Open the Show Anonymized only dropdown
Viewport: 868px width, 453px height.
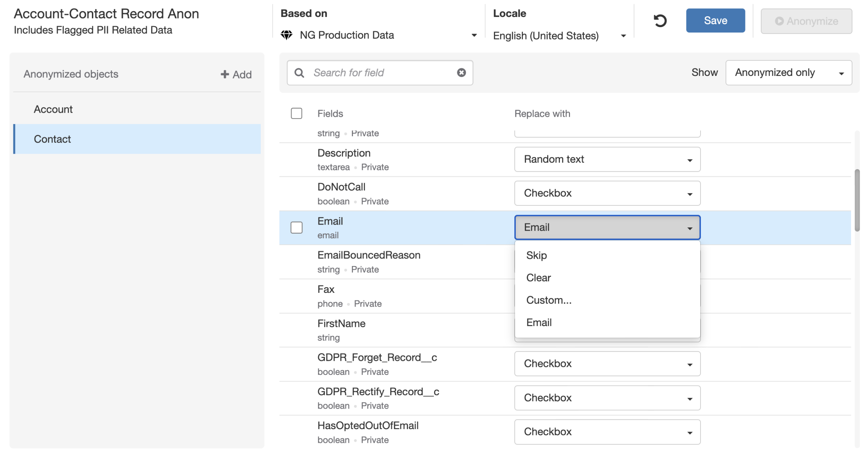788,73
